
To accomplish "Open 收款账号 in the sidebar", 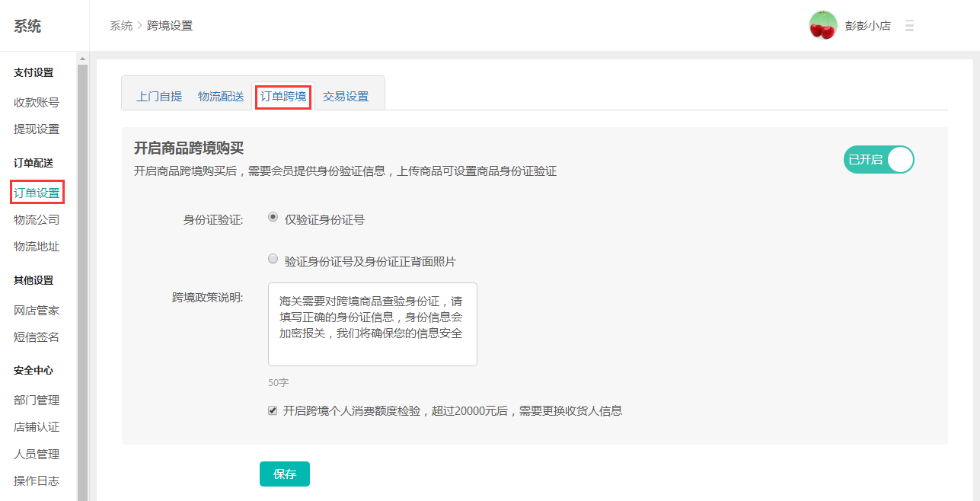I will tap(37, 103).
